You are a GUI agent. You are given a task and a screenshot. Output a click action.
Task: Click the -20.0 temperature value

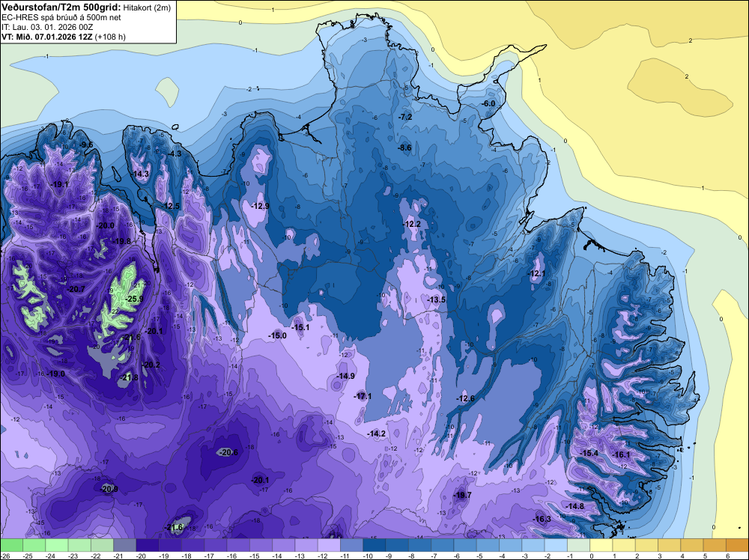[106, 225]
